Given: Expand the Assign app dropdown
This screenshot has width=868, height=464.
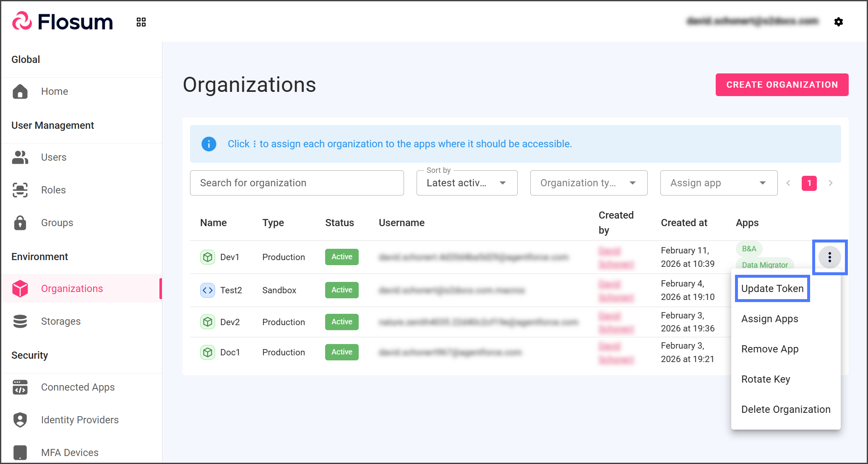Looking at the screenshot, I should tap(718, 183).
